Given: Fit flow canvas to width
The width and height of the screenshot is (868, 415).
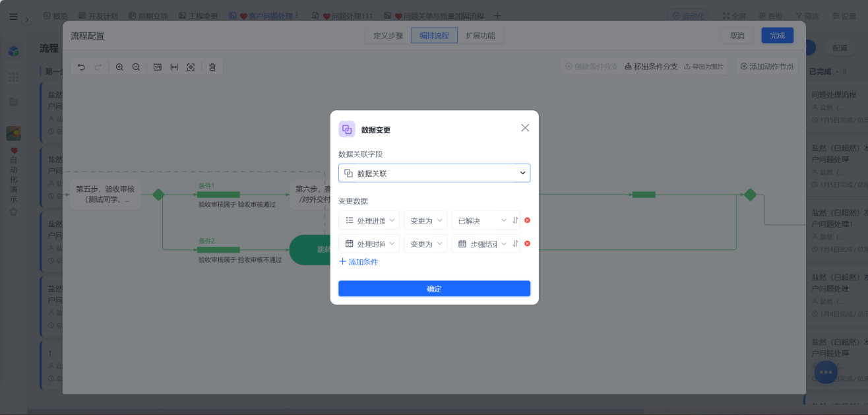Looking at the screenshot, I should pos(174,67).
